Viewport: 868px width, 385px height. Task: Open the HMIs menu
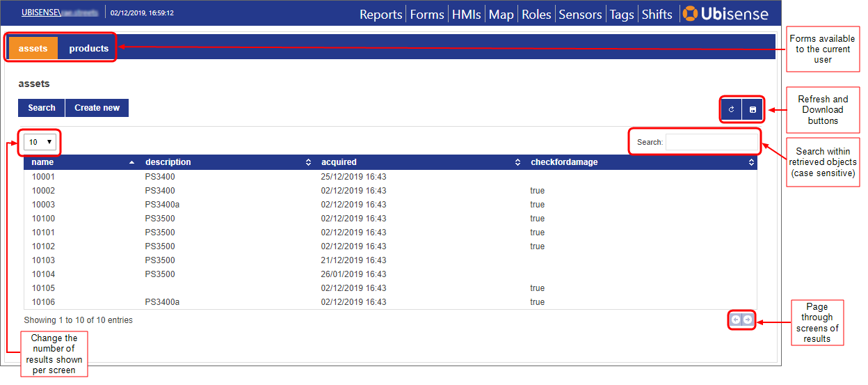pos(466,14)
